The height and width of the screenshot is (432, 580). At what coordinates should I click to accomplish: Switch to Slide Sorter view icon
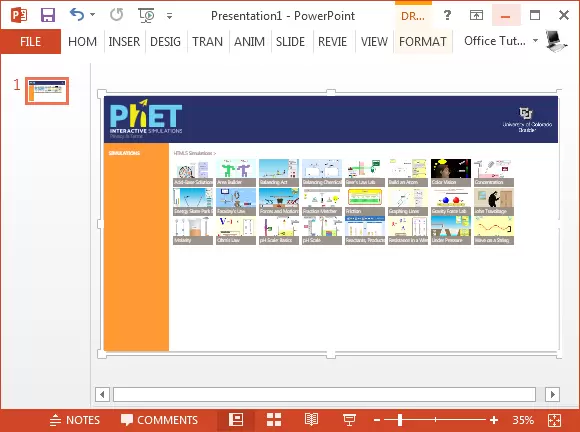point(274,420)
